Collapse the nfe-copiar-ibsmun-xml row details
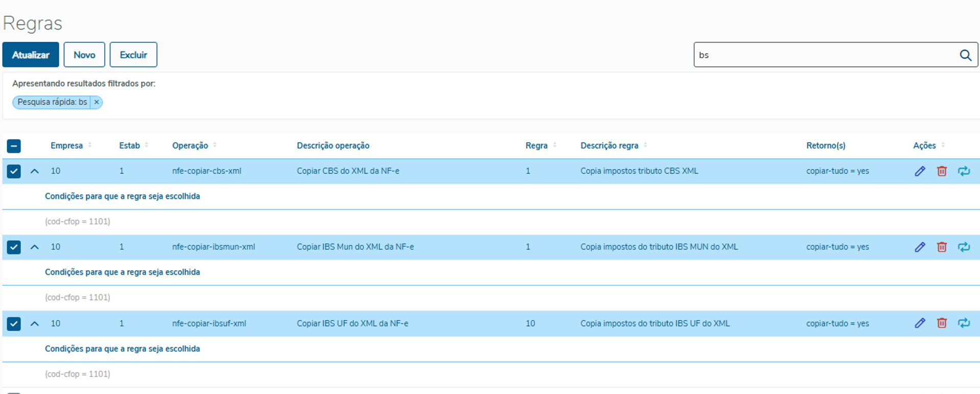Image resolution: width=980 pixels, height=394 pixels. point(35,247)
